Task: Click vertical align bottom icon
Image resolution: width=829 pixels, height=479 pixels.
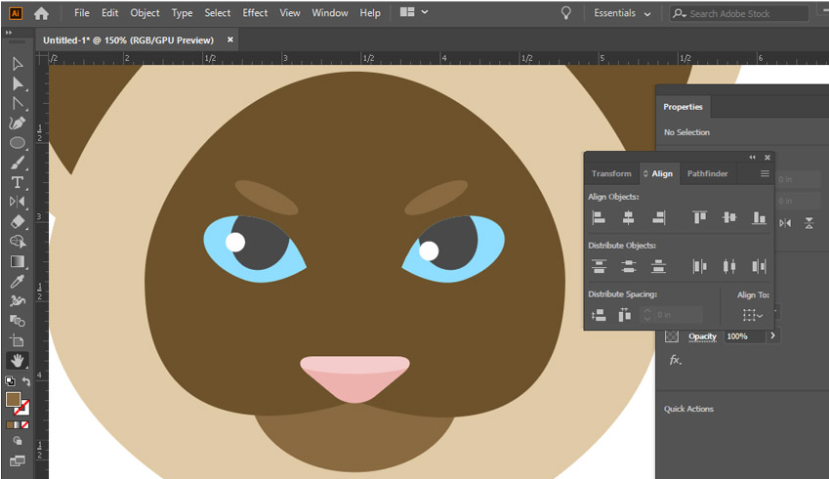Action: point(759,217)
